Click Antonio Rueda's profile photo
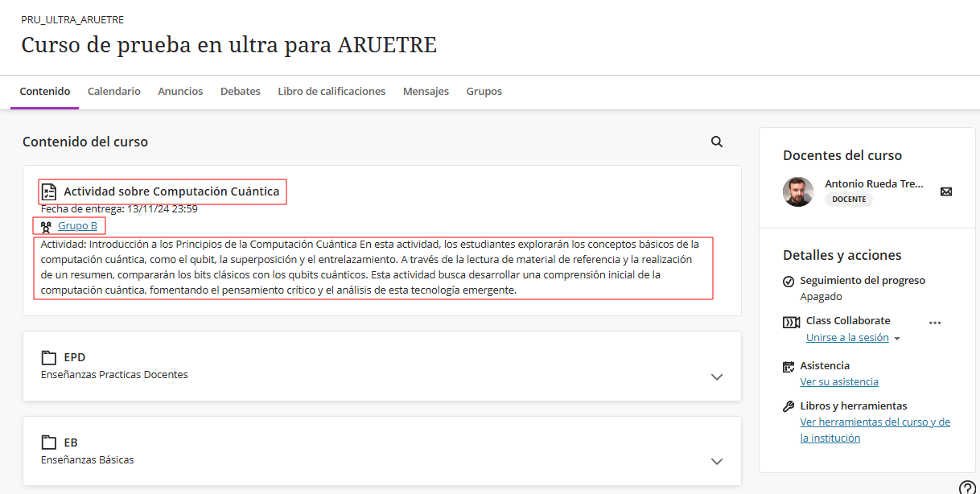Screen dimensions: 980x494 (x=798, y=191)
